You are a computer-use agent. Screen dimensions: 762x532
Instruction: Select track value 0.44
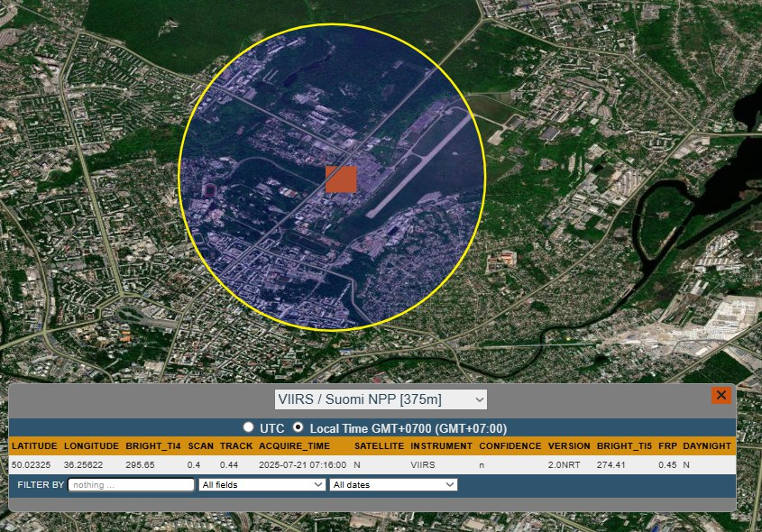coord(229,465)
